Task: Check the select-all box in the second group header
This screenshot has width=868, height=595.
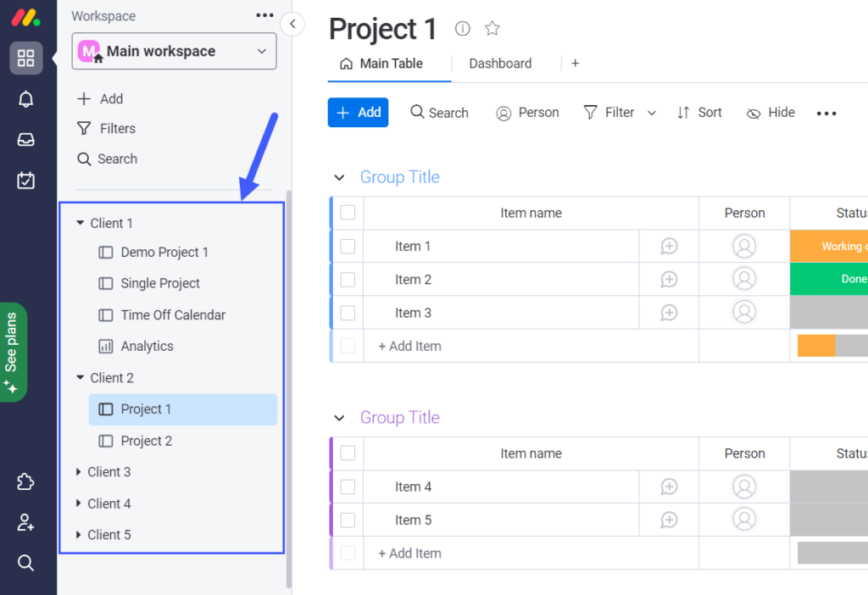Action: coord(348,453)
